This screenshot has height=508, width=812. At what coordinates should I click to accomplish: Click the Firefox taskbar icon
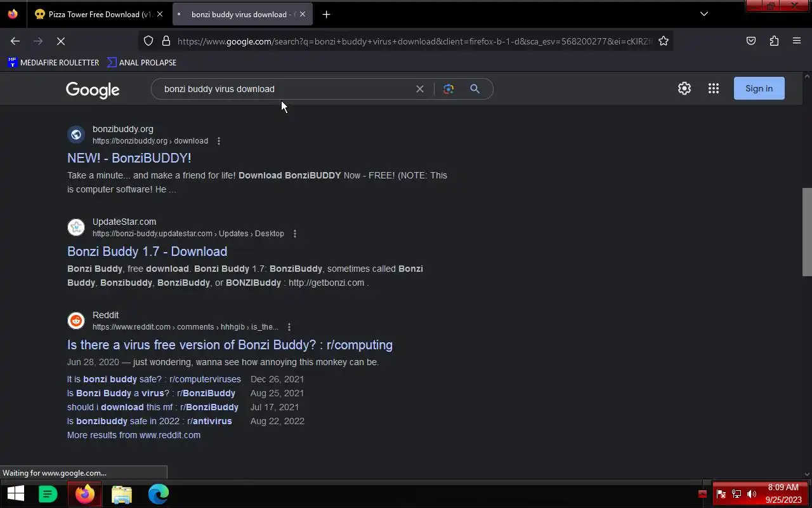tap(85, 493)
